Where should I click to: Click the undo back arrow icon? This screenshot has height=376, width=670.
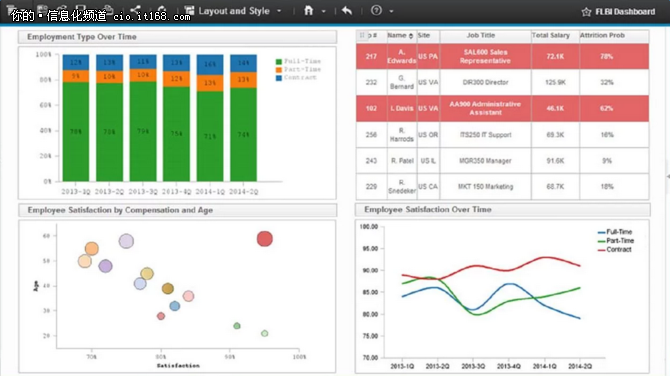point(347,10)
